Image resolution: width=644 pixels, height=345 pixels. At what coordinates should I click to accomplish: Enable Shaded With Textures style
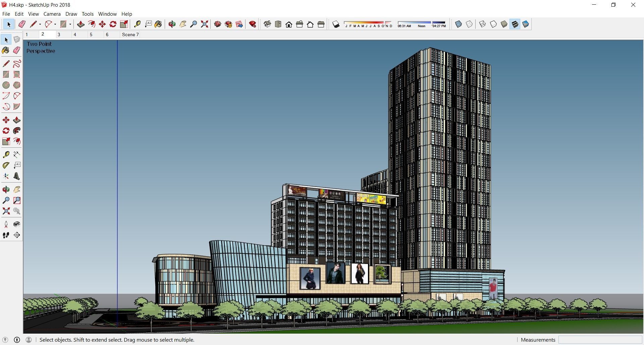coord(515,24)
